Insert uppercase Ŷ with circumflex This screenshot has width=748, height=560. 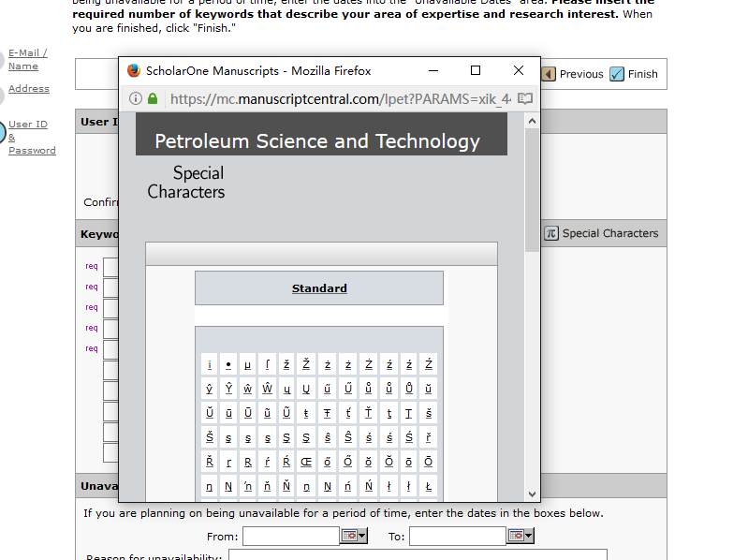(228, 389)
